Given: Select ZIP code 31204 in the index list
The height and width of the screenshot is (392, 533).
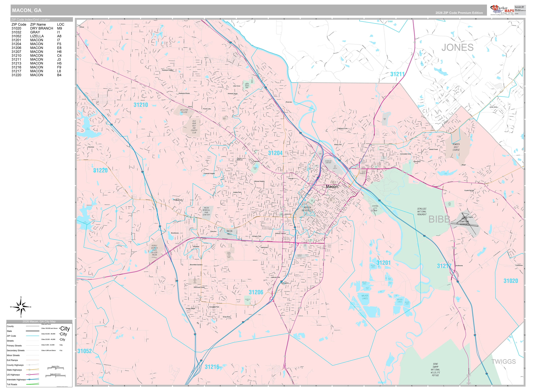Looking at the screenshot, I should (x=16, y=44).
